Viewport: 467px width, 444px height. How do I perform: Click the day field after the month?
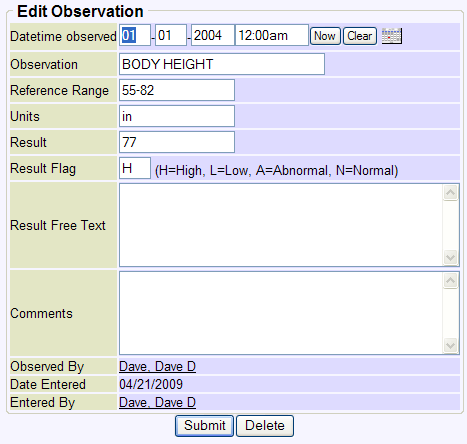tap(171, 35)
